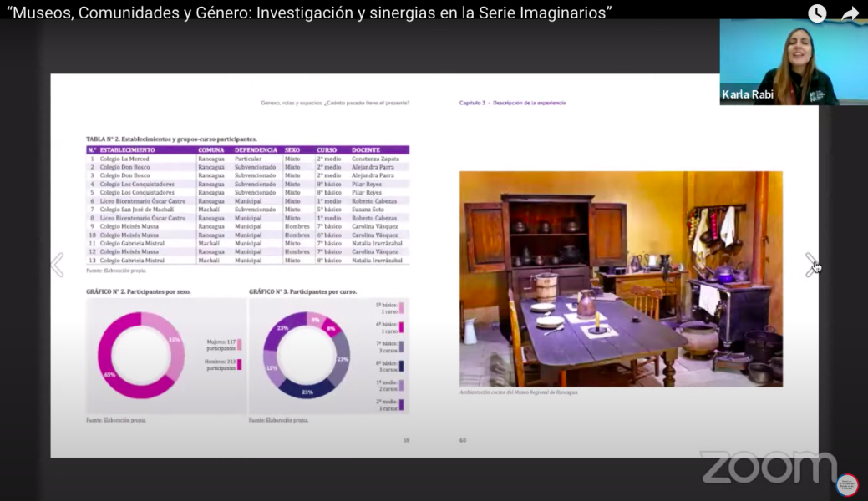Click the museum kitchen photograph

click(621, 279)
